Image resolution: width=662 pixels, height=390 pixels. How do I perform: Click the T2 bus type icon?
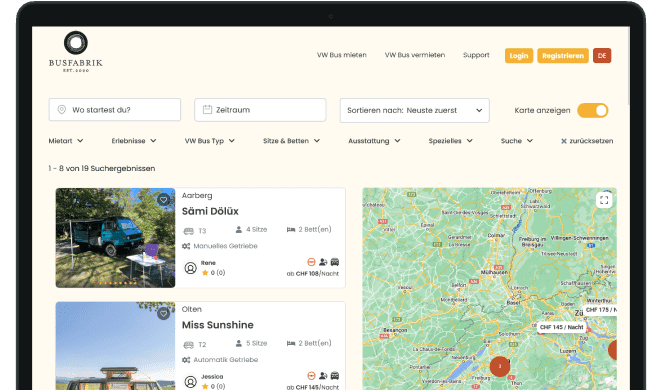(188, 345)
